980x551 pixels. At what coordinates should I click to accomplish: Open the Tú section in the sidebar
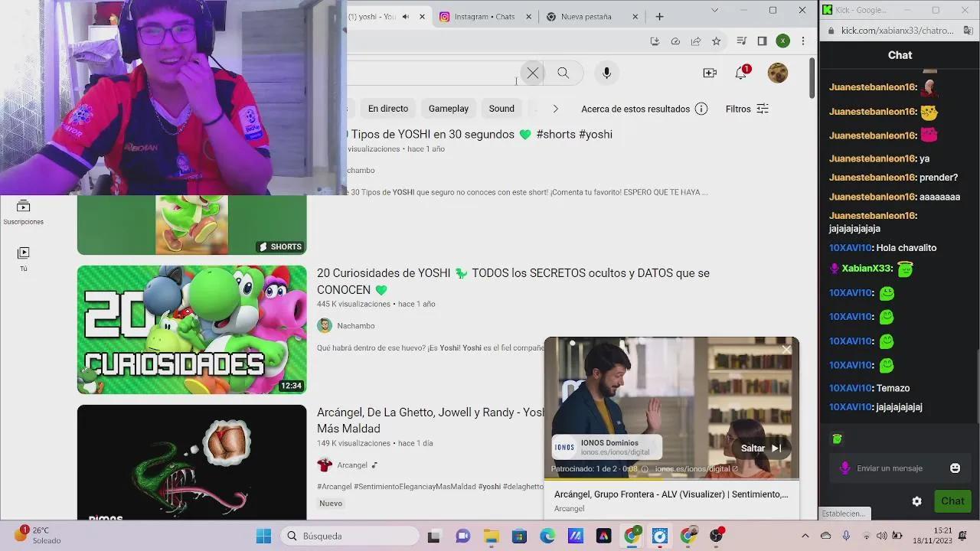[23, 259]
